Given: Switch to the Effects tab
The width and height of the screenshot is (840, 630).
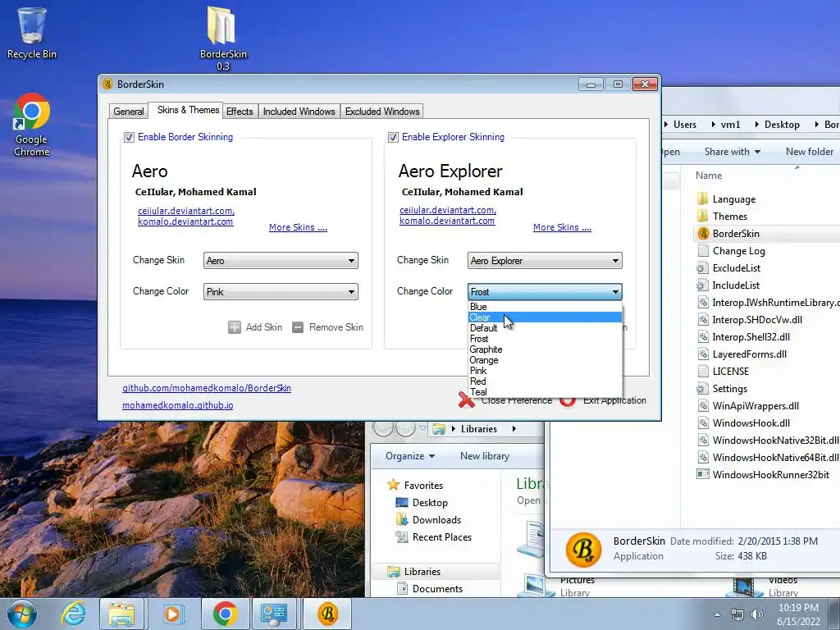Looking at the screenshot, I should point(240,112).
